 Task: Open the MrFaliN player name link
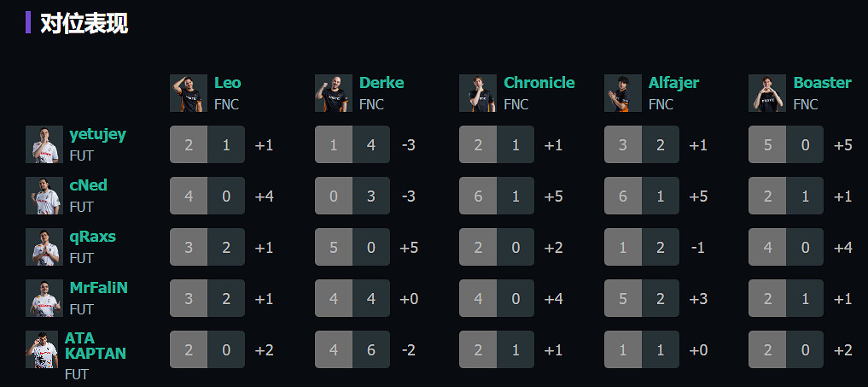click(98, 288)
